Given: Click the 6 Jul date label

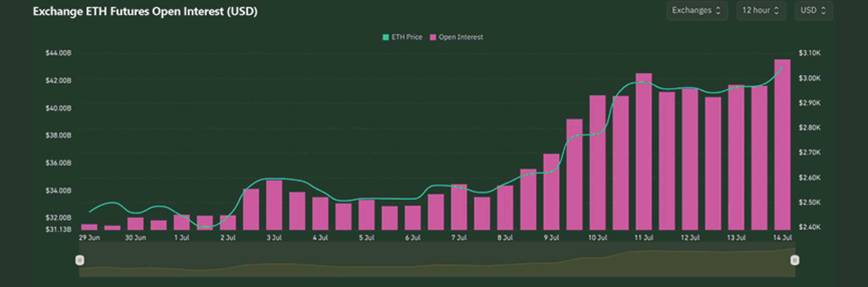Looking at the screenshot, I should 413,238.
